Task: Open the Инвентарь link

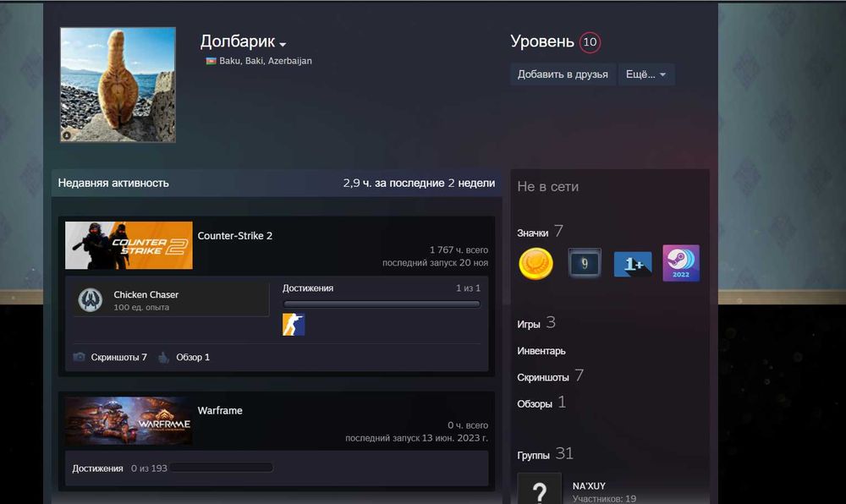Action: pos(541,351)
